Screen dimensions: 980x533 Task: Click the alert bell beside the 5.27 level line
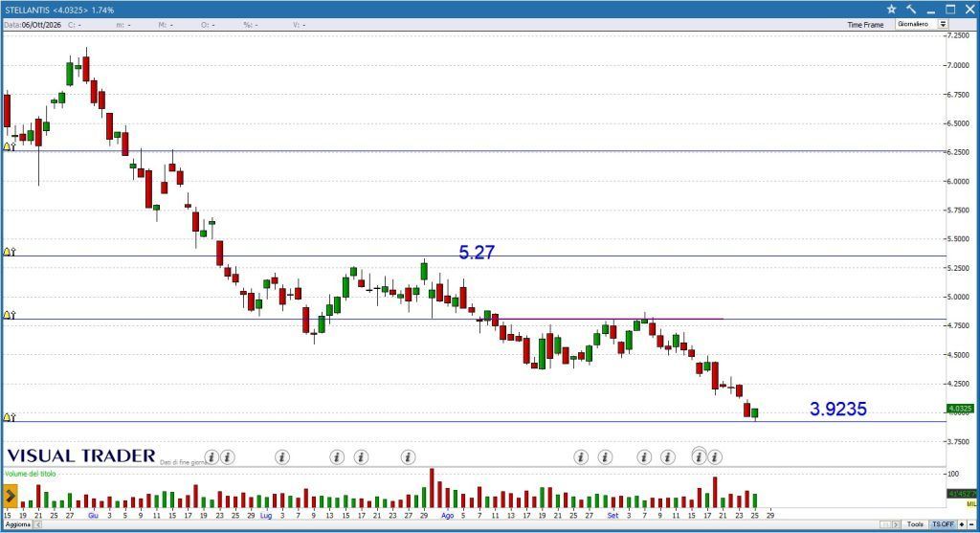click(x=9, y=252)
